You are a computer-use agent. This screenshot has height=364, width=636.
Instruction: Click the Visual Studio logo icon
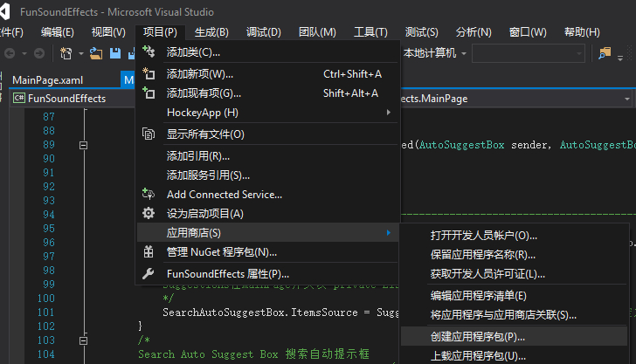4,11
